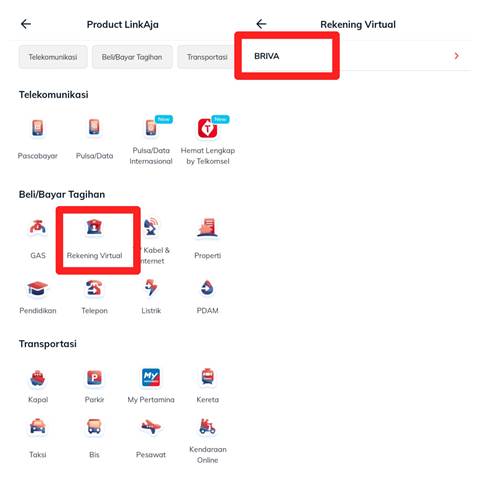The image size is (480, 480).
Task: Expand BRIVA using the red chevron
Action: click(457, 56)
